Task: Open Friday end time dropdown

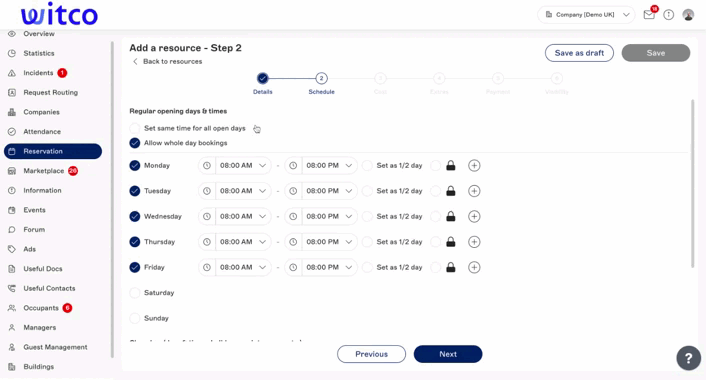Action: tap(321, 267)
